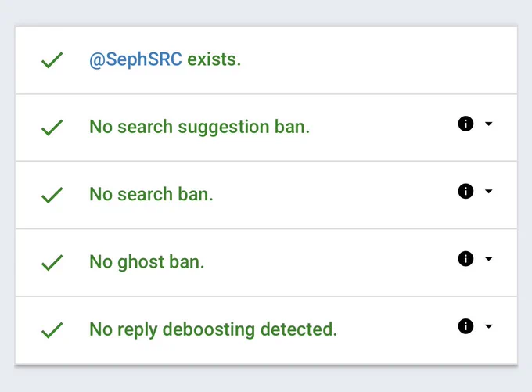Click info icon for ghost ban
Viewport: 532px width, 392px height.
tap(465, 259)
